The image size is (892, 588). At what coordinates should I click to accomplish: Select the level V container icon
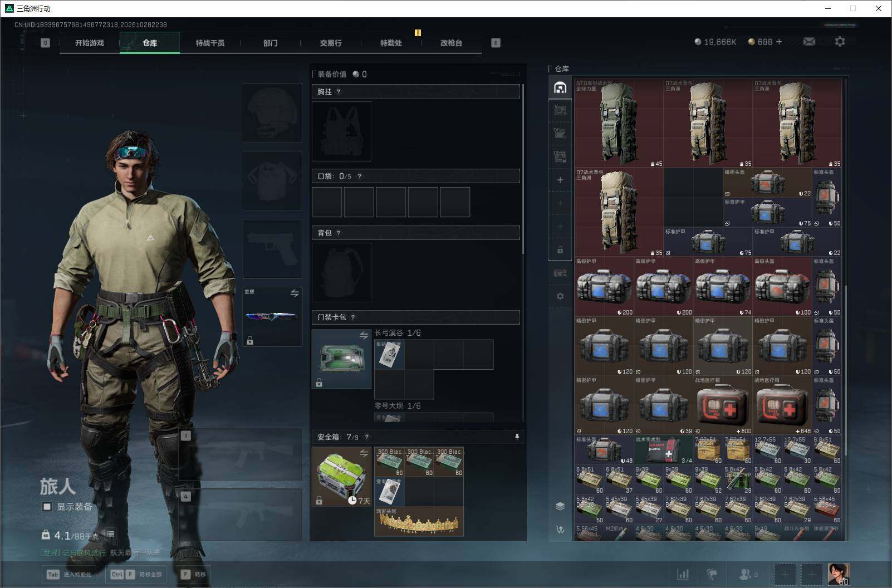click(x=560, y=110)
